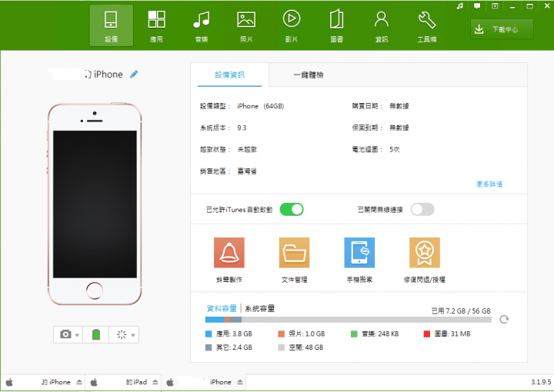554x392 pixels.
Task: Switch to the 一鍵體檢 tab
Action: point(309,75)
